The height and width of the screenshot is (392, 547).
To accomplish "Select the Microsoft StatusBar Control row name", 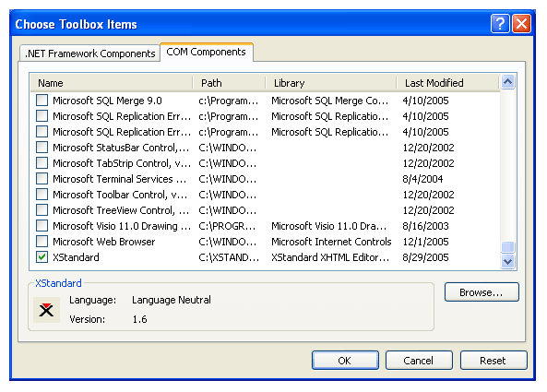I will click(x=121, y=148).
